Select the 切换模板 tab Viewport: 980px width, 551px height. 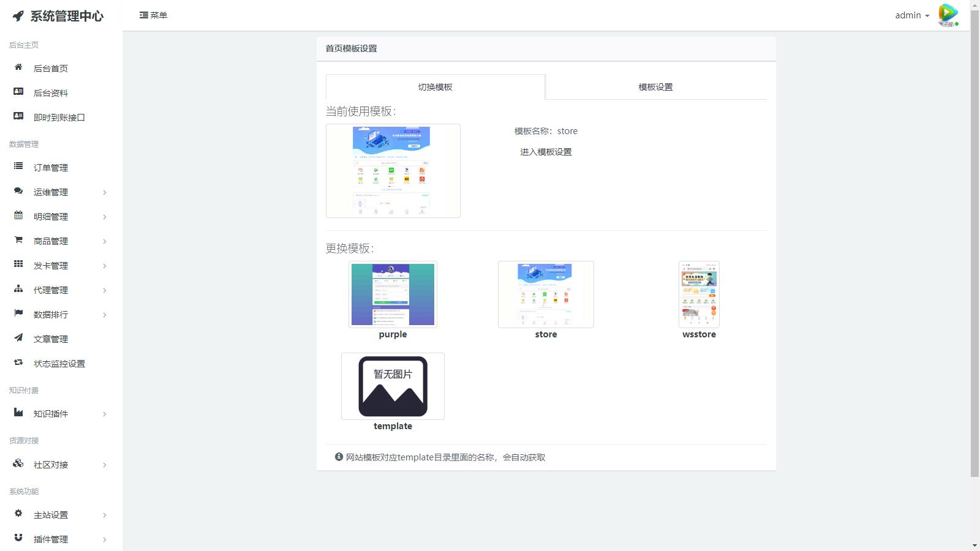pyautogui.click(x=435, y=87)
